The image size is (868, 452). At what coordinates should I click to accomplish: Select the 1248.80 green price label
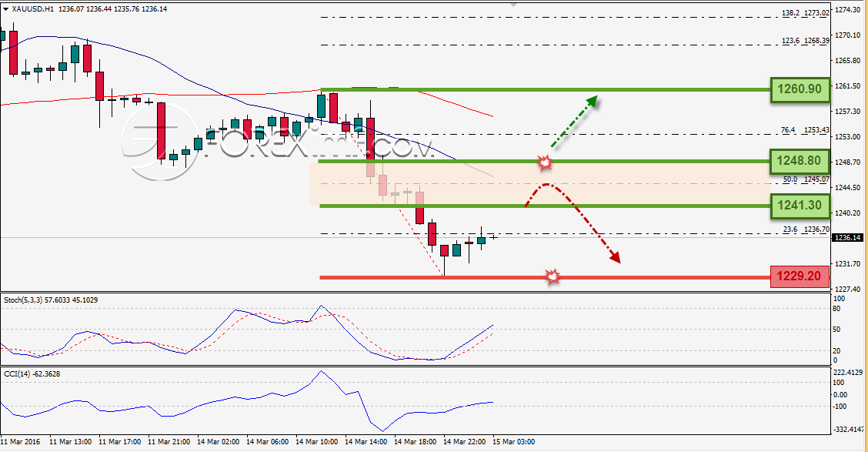pyautogui.click(x=800, y=161)
